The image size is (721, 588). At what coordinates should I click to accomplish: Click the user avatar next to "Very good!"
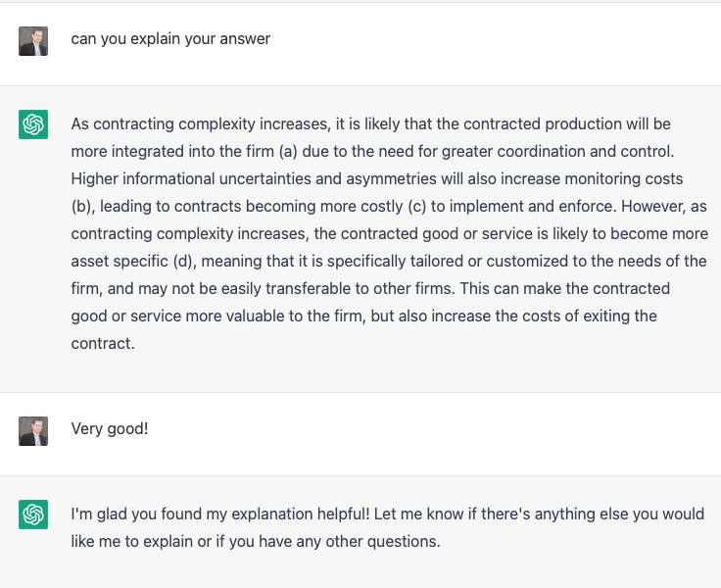click(33, 430)
